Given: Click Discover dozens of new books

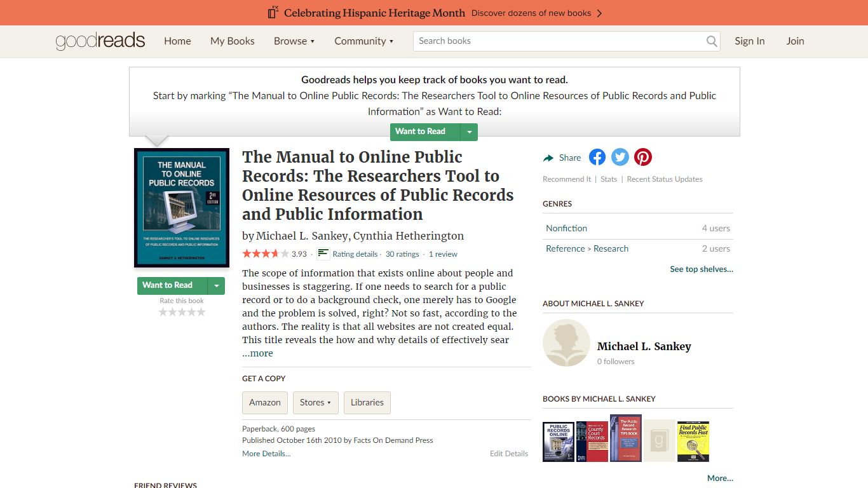Looking at the screenshot, I should point(537,13).
